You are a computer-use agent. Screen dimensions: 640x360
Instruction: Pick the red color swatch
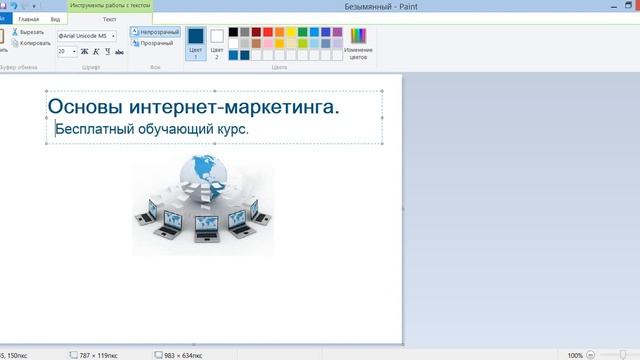(268, 32)
